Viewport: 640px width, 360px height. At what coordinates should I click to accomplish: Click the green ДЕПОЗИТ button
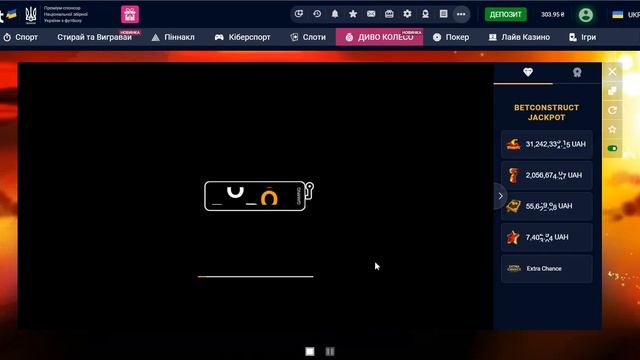(x=506, y=14)
